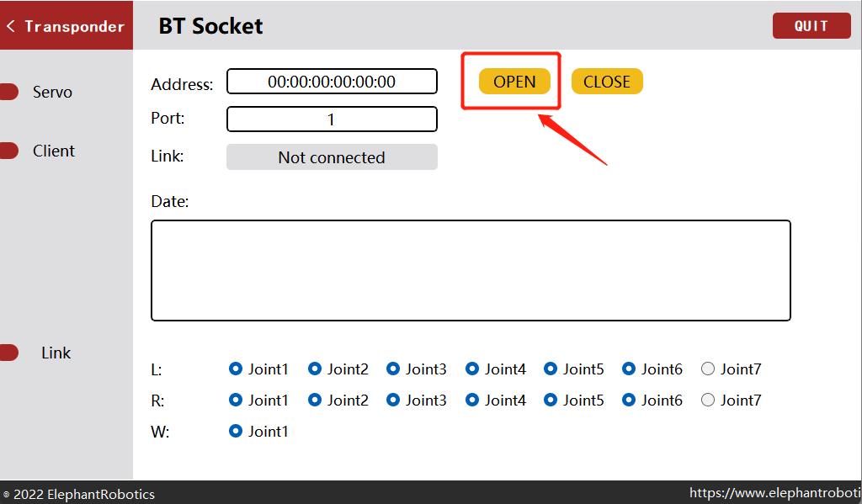Enable Joint7 in the L row
The height and width of the screenshot is (504, 862).
708,369
